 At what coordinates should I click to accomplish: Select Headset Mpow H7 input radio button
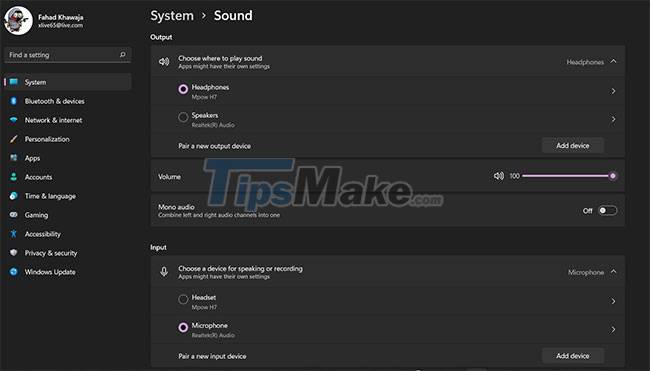(x=183, y=299)
